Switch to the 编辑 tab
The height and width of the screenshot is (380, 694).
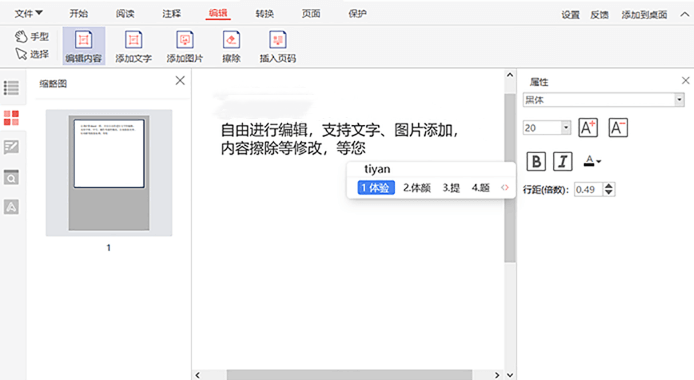pyautogui.click(x=218, y=13)
